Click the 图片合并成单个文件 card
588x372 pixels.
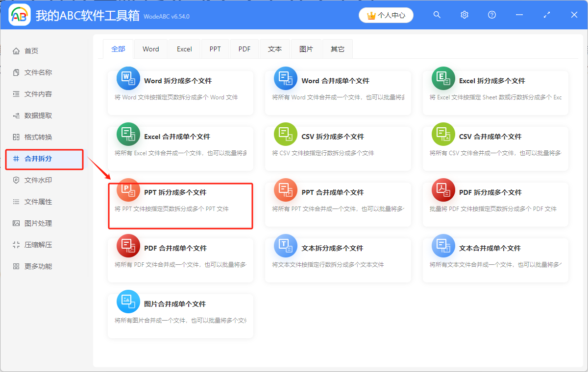(180, 313)
